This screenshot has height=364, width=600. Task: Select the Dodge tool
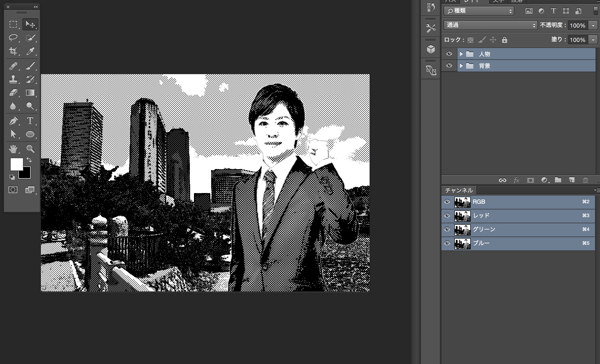[x=30, y=106]
